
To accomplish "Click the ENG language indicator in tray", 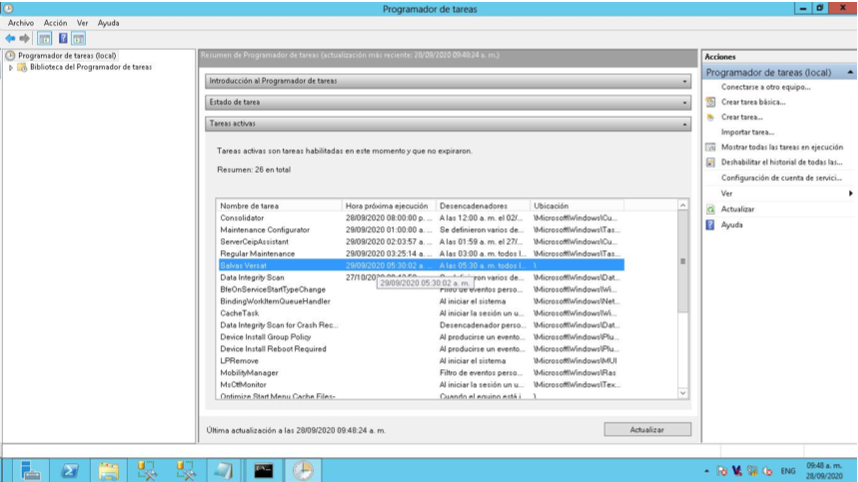I will [788, 471].
